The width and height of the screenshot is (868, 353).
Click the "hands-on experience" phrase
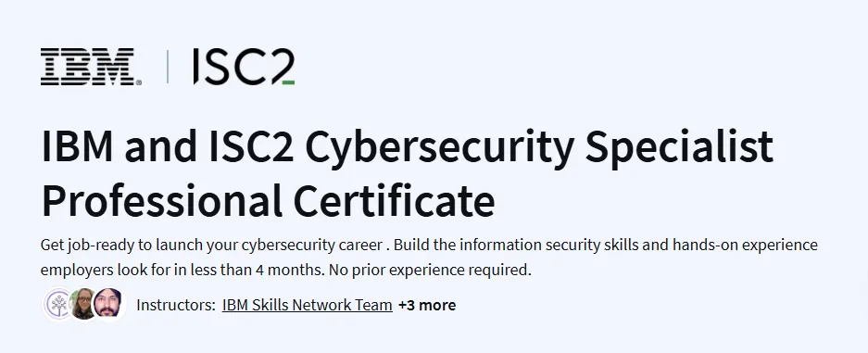745,245
